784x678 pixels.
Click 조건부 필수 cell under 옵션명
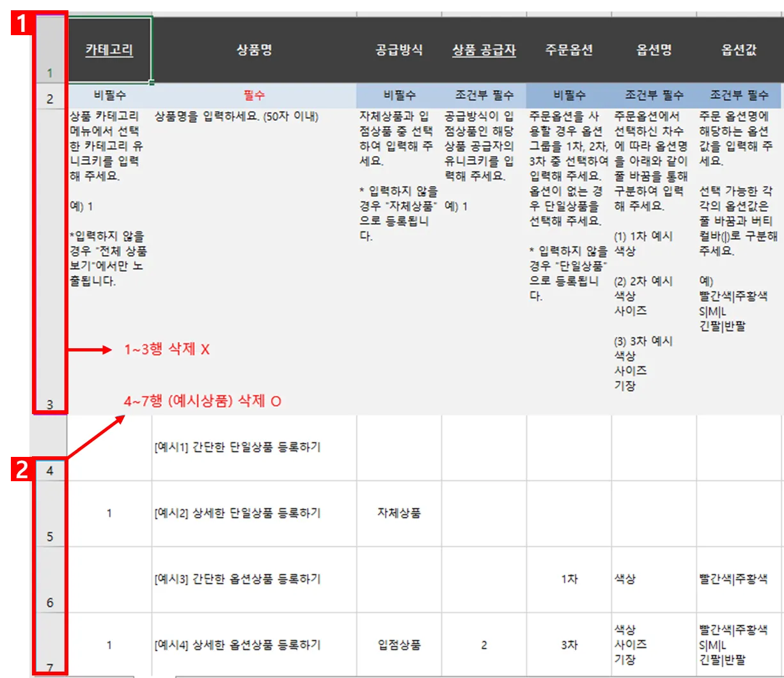(x=654, y=96)
